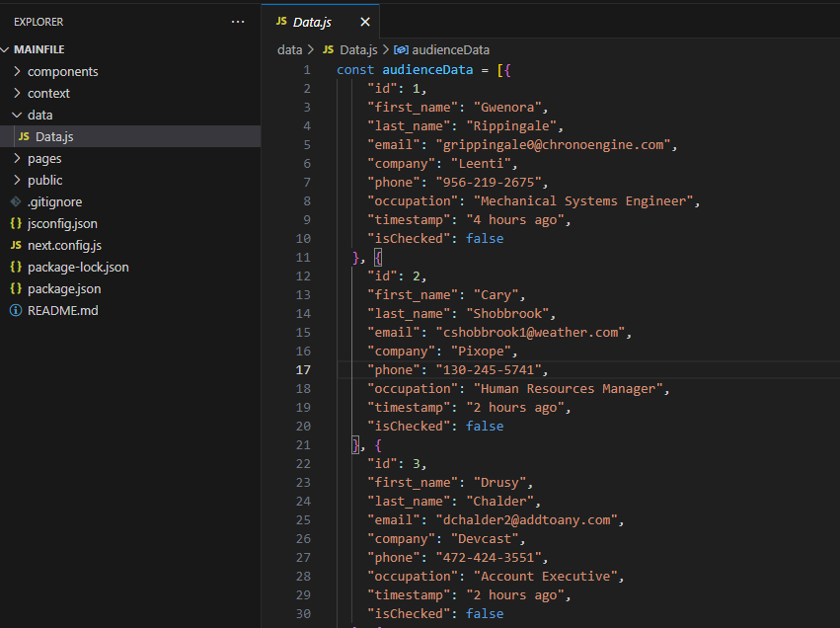Click the audienceData symbol icon in breadcrumb
Screen dimensions: 840x628
(401, 49)
